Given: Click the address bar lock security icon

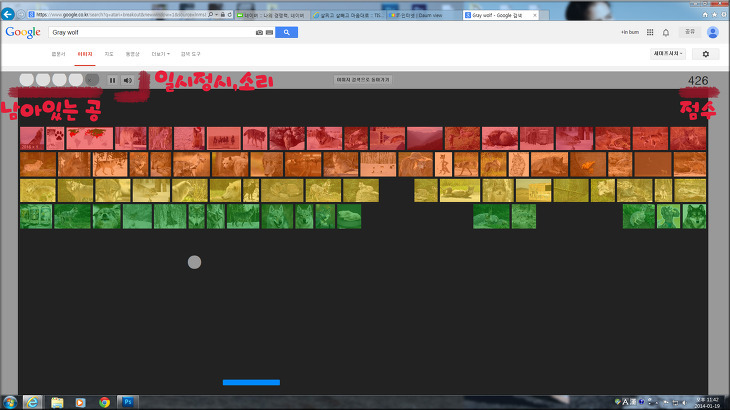Looking at the screenshot, I should [x=223, y=15].
